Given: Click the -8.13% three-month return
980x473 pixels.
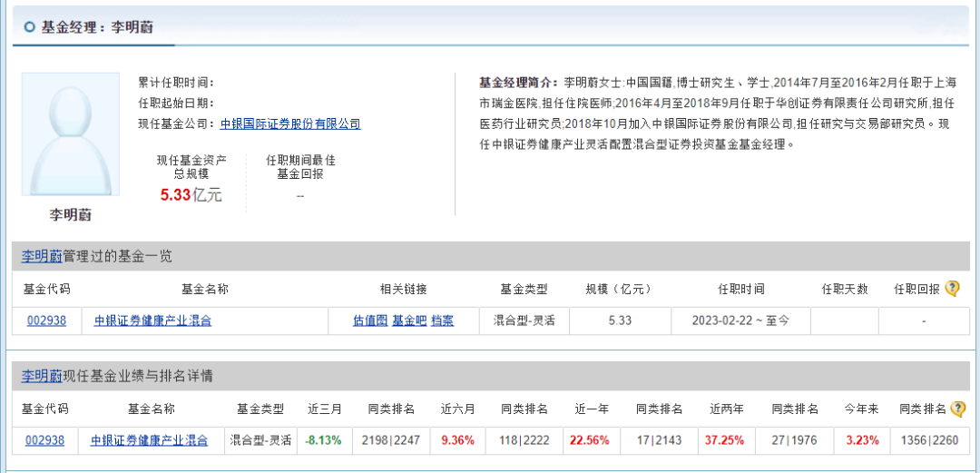Looking at the screenshot, I should click(323, 440).
